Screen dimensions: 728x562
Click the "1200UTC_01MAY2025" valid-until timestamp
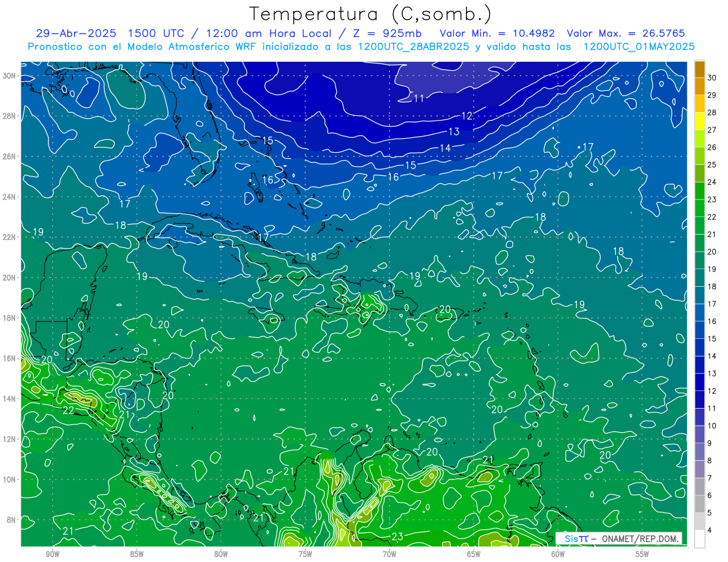(x=639, y=47)
